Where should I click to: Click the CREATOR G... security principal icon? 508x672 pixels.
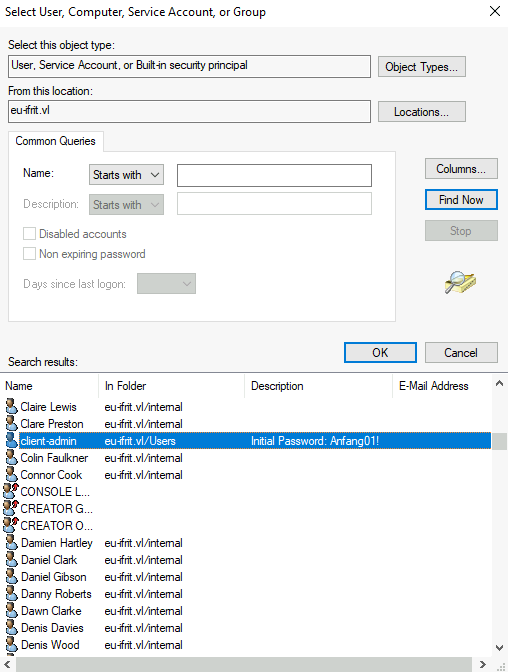pyautogui.click(x=11, y=508)
